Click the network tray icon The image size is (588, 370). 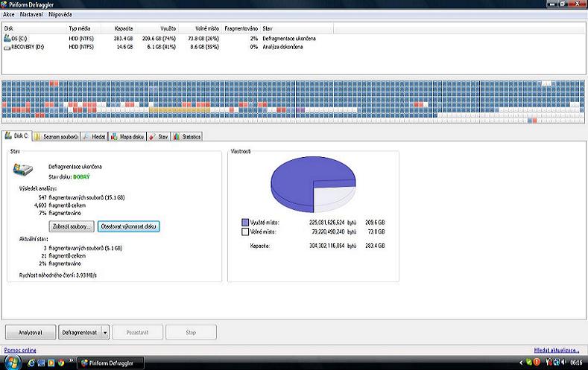pyautogui.click(x=557, y=362)
